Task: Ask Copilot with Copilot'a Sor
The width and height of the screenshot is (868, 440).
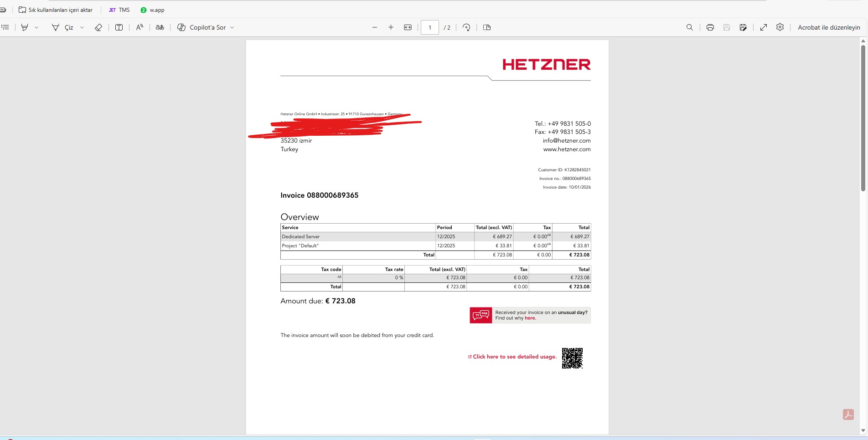Action: tap(201, 27)
